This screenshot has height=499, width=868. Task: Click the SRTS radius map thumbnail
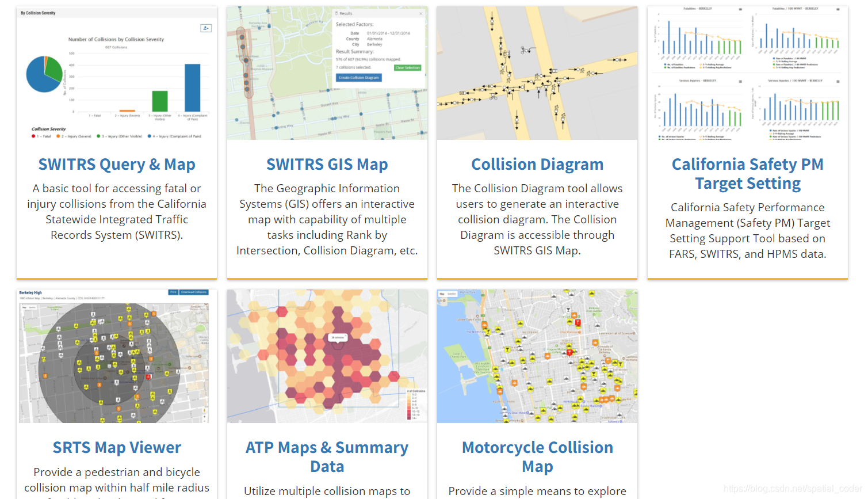point(117,356)
